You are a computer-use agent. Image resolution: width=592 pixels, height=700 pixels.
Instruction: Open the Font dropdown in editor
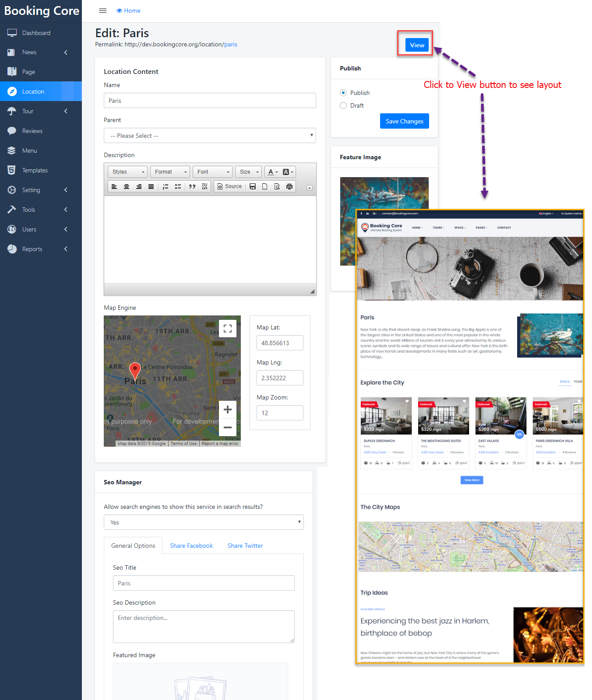[x=213, y=172]
